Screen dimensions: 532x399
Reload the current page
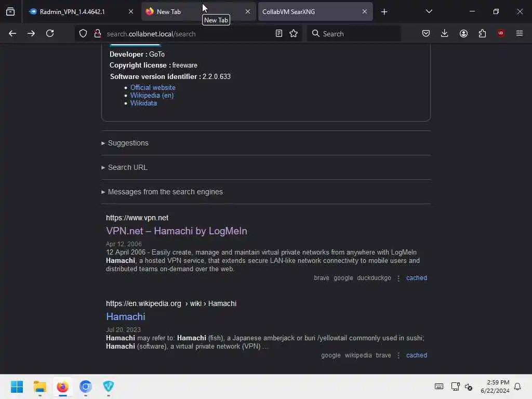coord(50,33)
